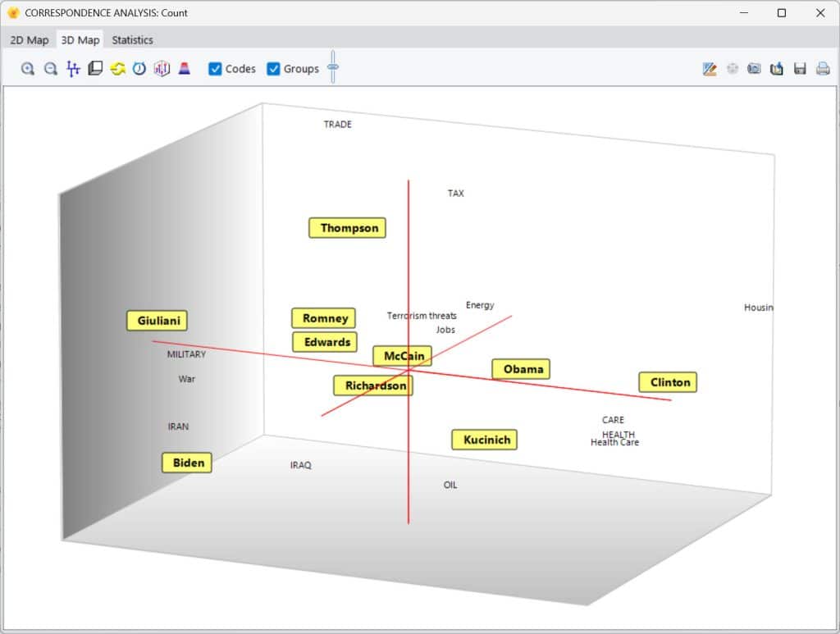Click the Thompson group label
Screen dimensions: 840x634
[347, 227]
